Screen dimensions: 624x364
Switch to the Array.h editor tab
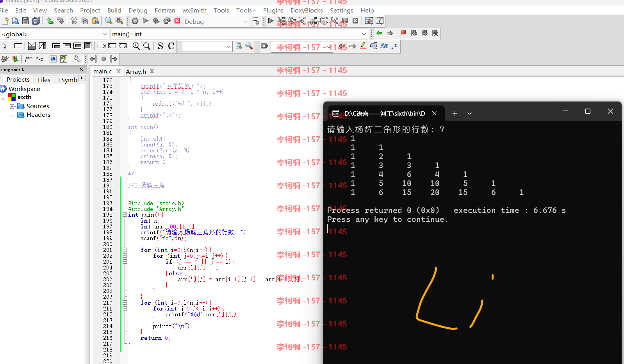pyautogui.click(x=136, y=71)
